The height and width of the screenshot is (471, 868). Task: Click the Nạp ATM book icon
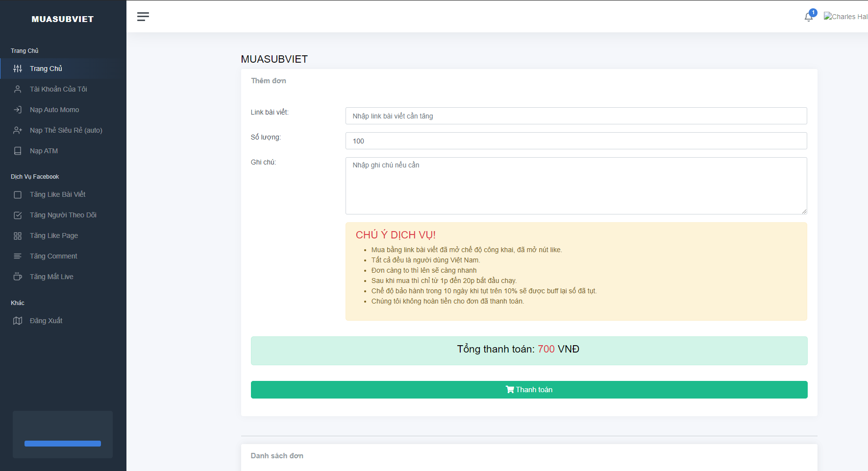pyautogui.click(x=18, y=151)
